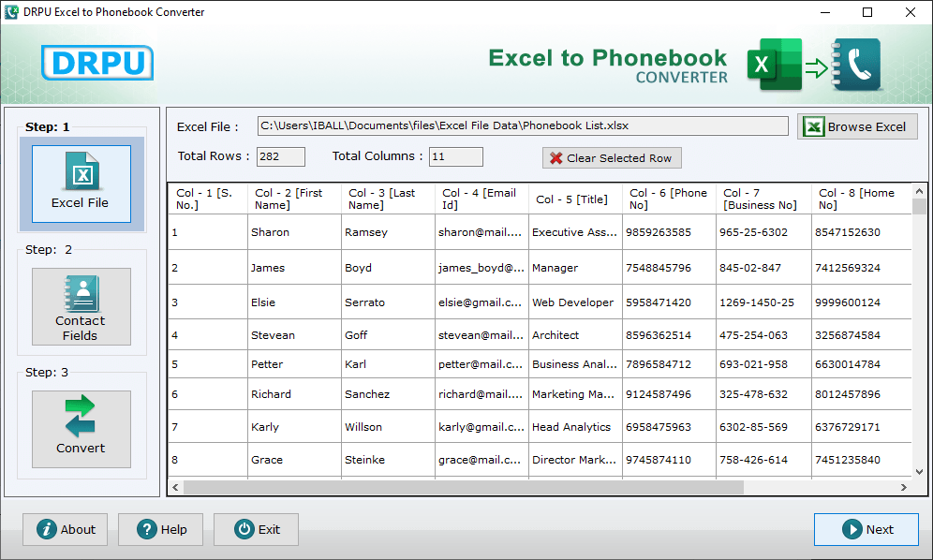
Task: Click business number 475-254-063
Action: [x=764, y=335]
